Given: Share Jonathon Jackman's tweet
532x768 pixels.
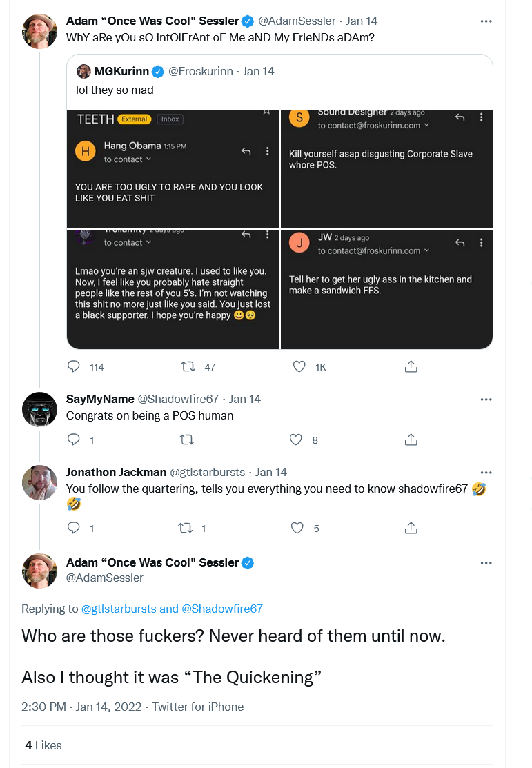Looking at the screenshot, I should coord(411,527).
